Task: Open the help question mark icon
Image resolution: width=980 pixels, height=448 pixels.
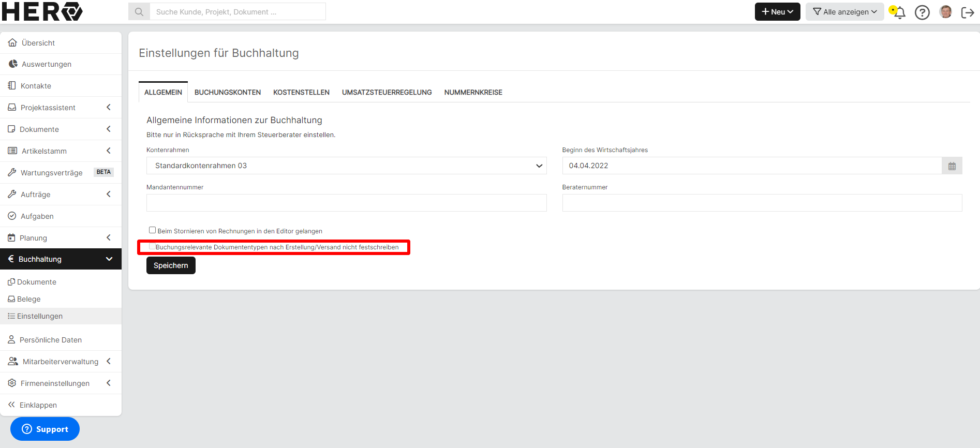Action: [922, 12]
